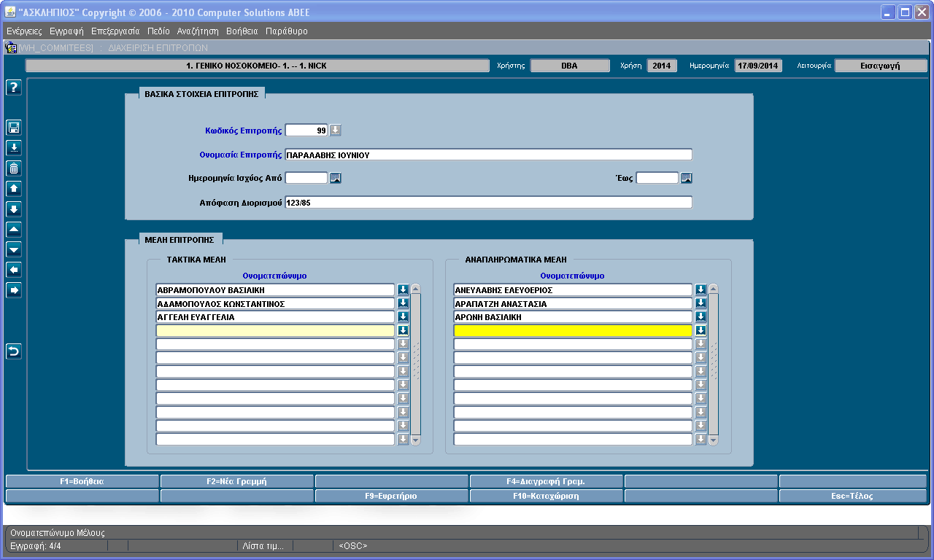
Task: Click the up triangle sidebar icon
Action: pos(14,230)
